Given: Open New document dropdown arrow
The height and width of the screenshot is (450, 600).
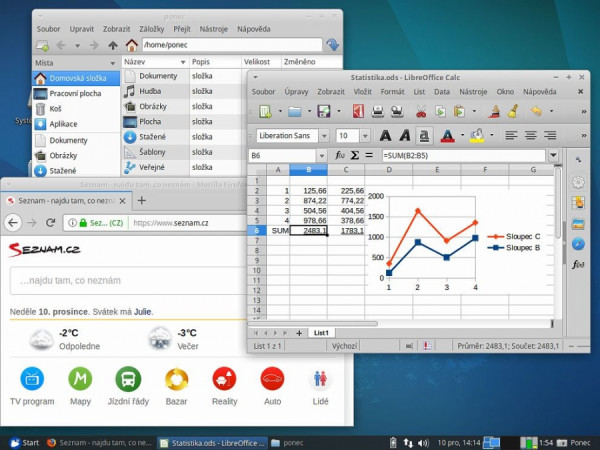Looking at the screenshot, I should [x=280, y=111].
